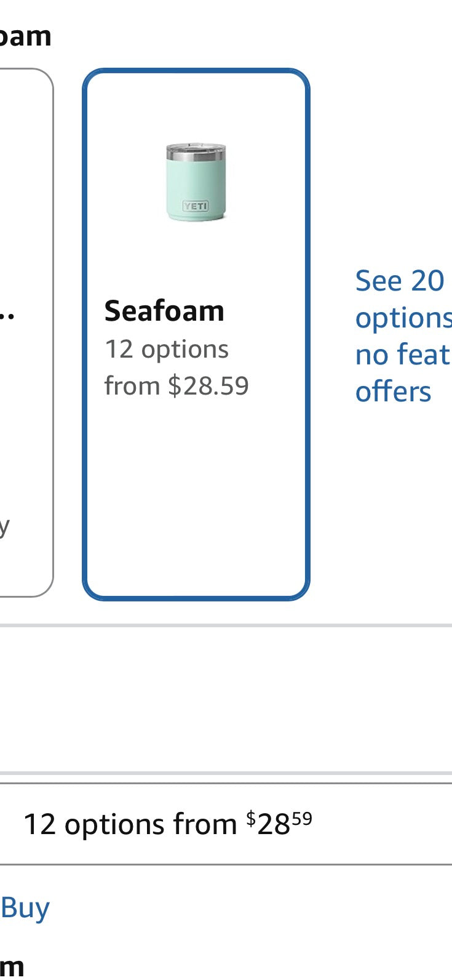Viewport: 452px width, 980px height.
Task: Click the superscript "59" cents in options row
Action: (301, 819)
